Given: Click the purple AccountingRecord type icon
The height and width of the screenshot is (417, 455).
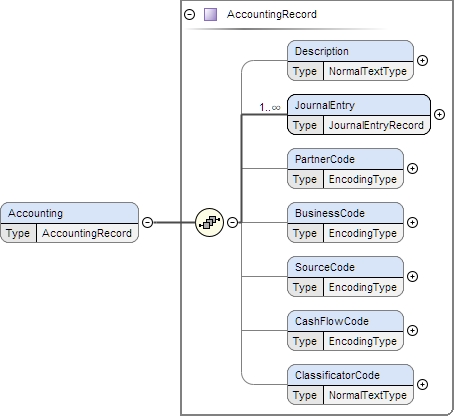Looking at the screenshot, I should 210,15.
